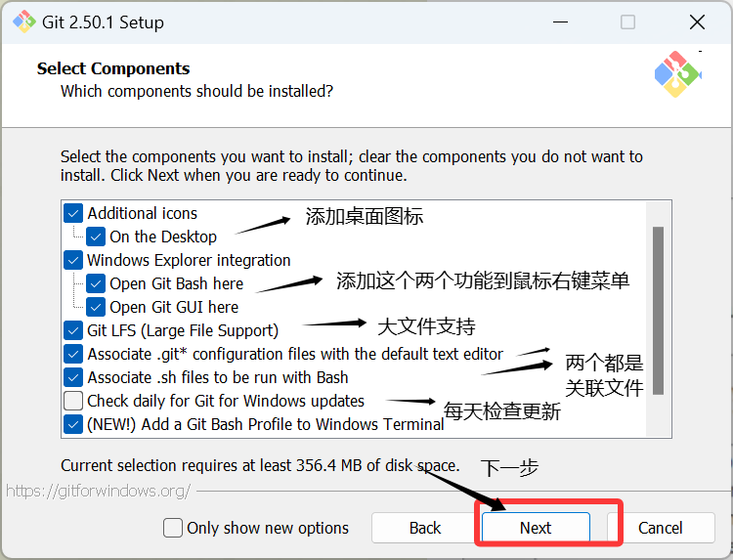Viewport: 733px width, 560px height.
Task: Disable the Open Git Bash here option
Action: 96,283
